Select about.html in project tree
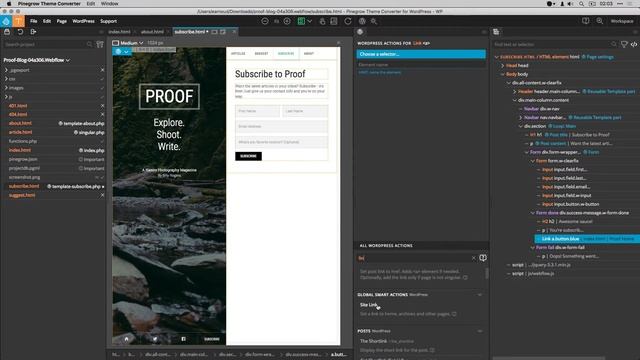 (20, 123)
